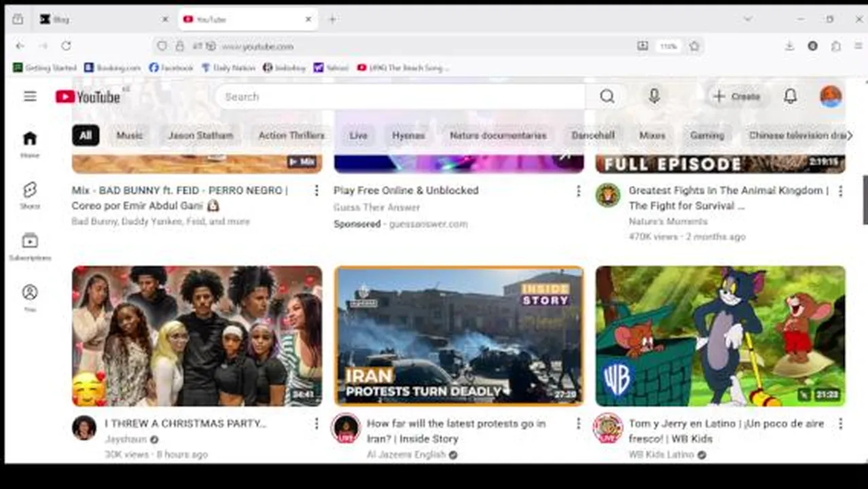Screen dimensions: 868x489
Task: Open the Bad Bunny Perro Negro mix title
Action: click(x=180, y=198)
